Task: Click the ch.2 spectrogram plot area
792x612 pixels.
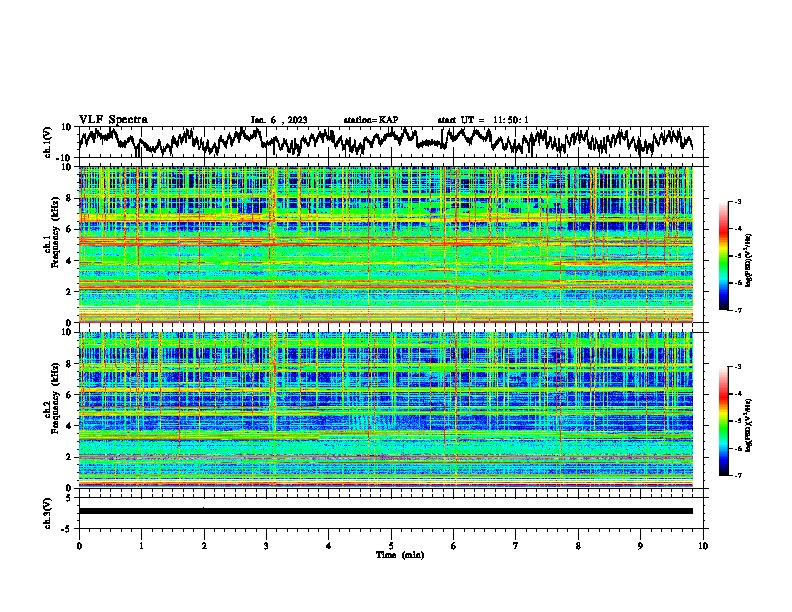Action: [385, 410]
